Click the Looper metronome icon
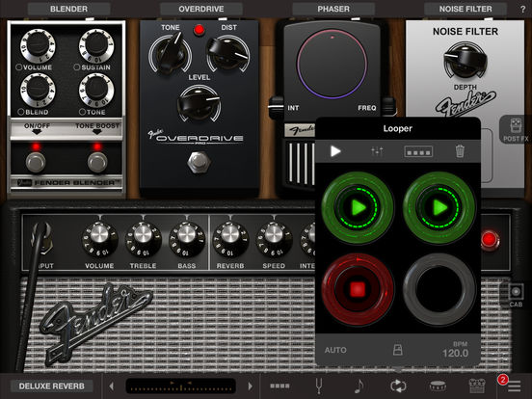 (398, 350)
